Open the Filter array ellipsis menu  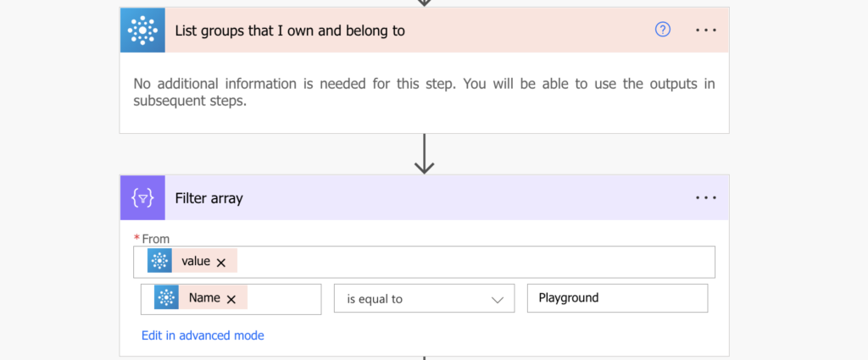pyautogui.click(x=706, y=197)
